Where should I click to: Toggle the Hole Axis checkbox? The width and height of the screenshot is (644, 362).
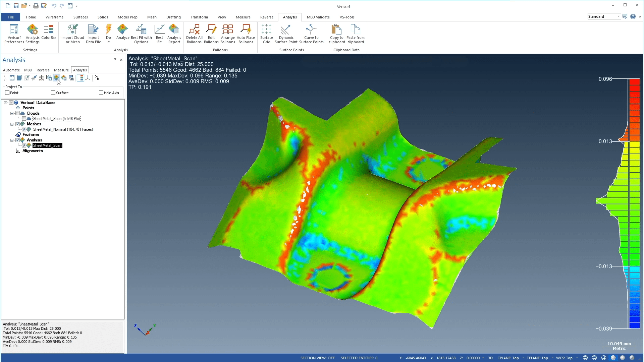[101, 93]
